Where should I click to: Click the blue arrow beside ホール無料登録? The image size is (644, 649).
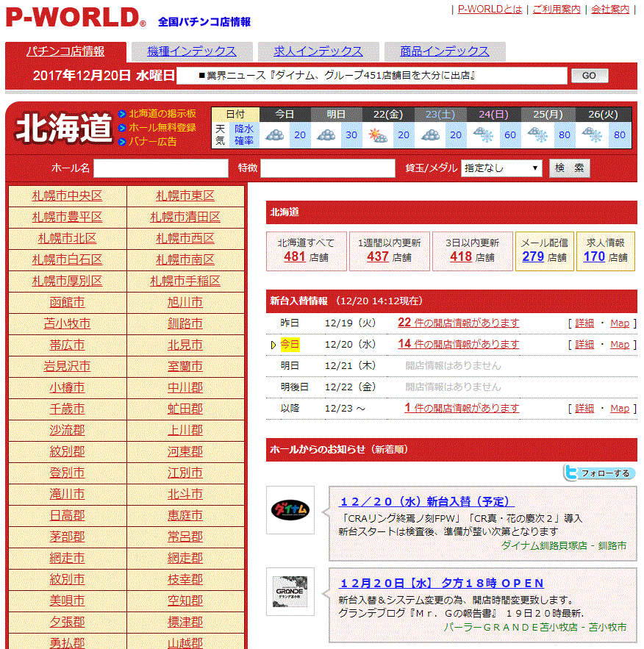(122, 128)
